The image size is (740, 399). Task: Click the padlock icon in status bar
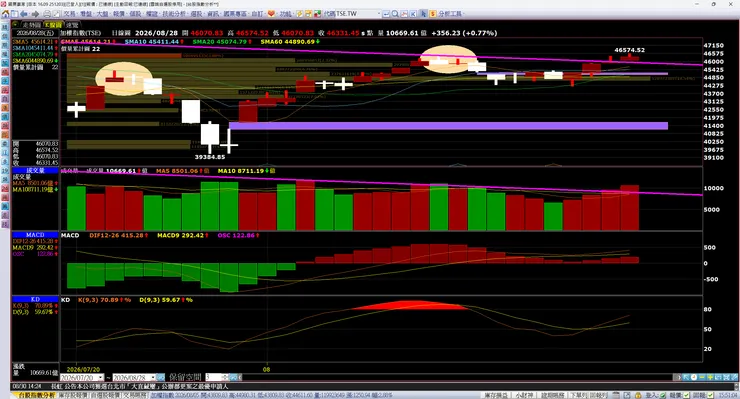(638, 395)
